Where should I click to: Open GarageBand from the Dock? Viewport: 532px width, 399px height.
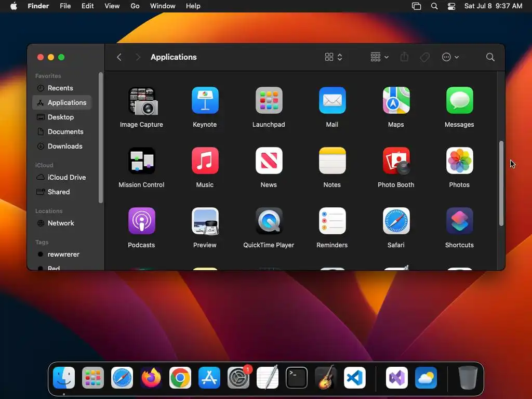tap(326, 378)
